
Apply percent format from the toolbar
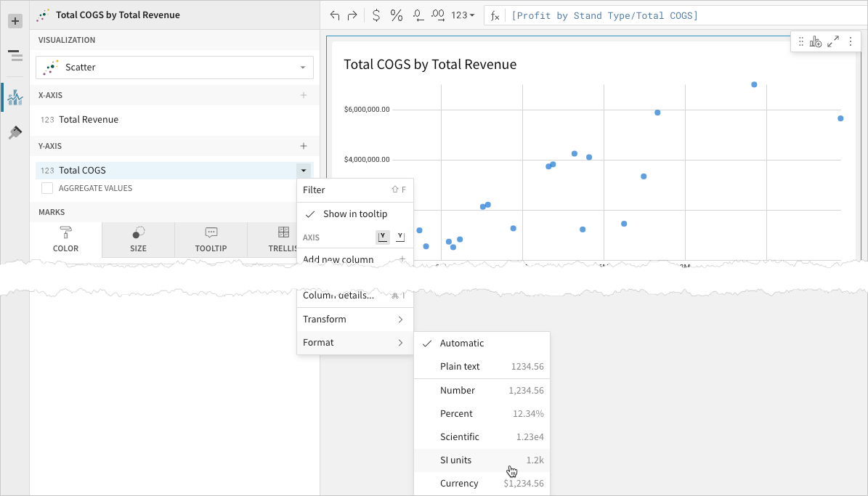[397, 15]
